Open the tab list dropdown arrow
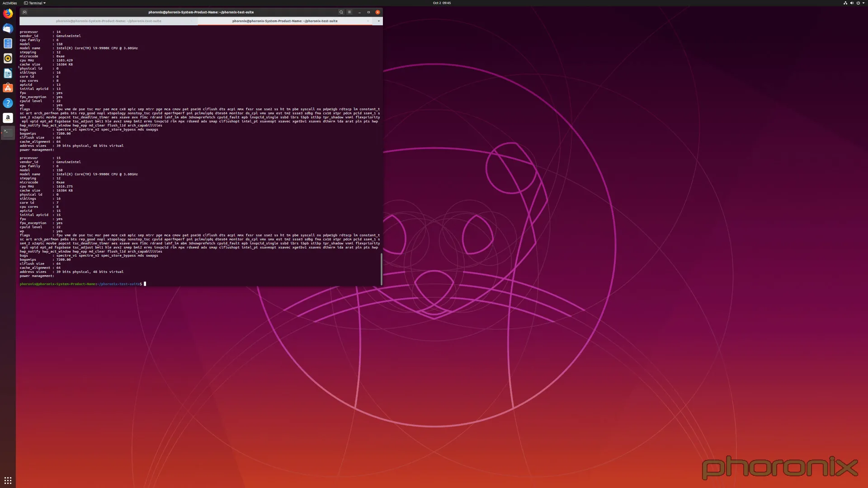Viewport: 868px width, 488px height. [x=379, y=21]
